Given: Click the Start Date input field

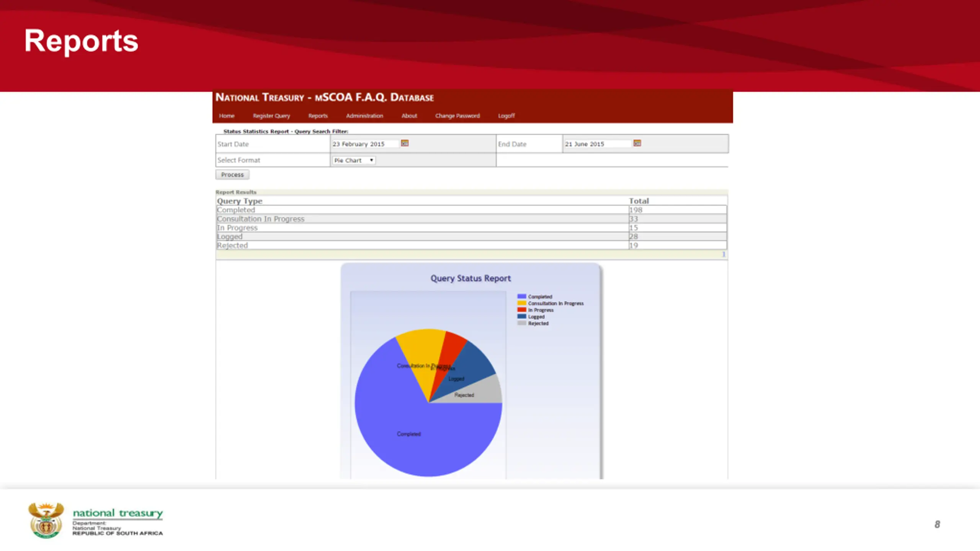Looking at the screenshot, I should coord(365,144).
